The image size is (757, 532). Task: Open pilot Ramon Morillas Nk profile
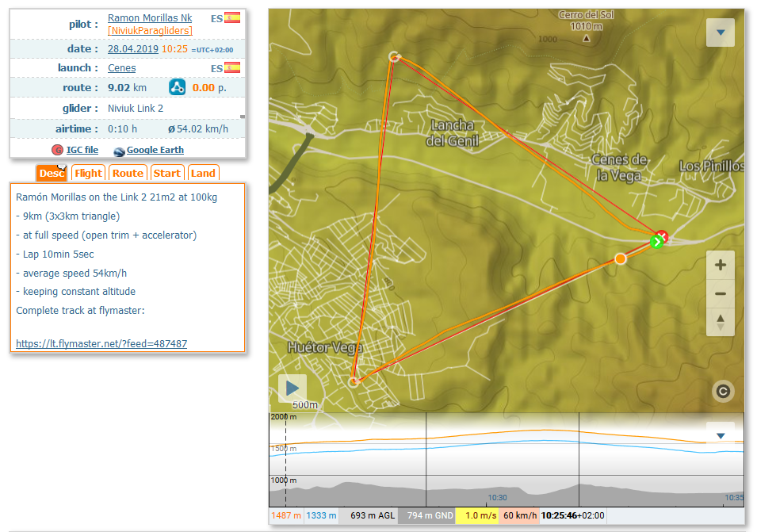(150, 17)
